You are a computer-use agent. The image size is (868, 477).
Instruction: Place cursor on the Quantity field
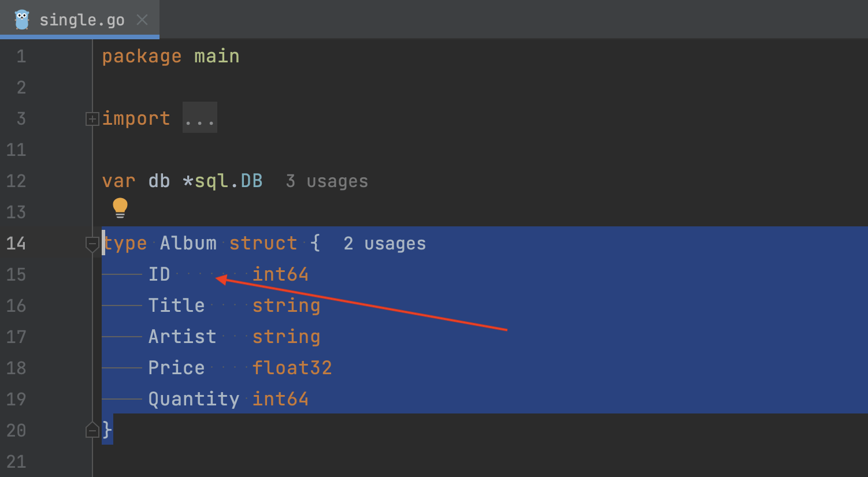[x=194, y=399]
